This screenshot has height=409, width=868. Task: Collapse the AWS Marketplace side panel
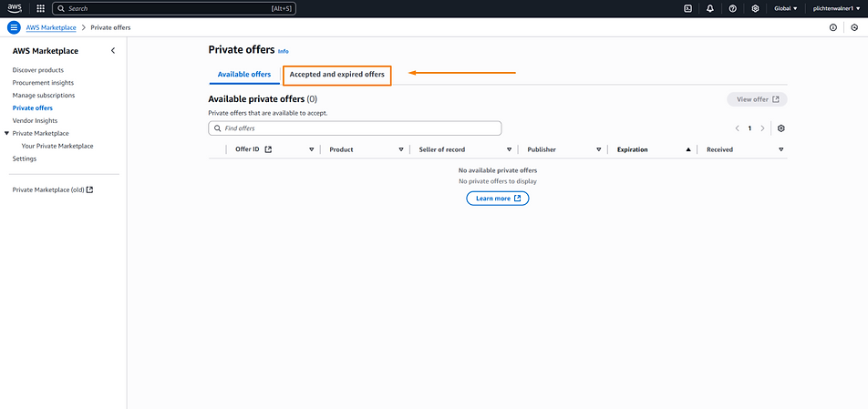pyautogui.click(x=113, y=51)
